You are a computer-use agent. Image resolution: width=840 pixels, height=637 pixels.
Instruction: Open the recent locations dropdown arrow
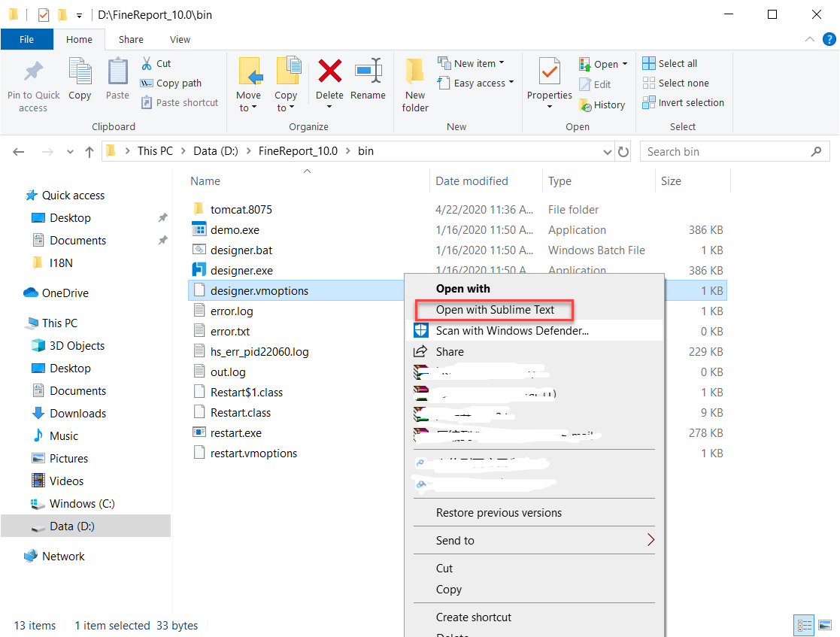point(70,152)
